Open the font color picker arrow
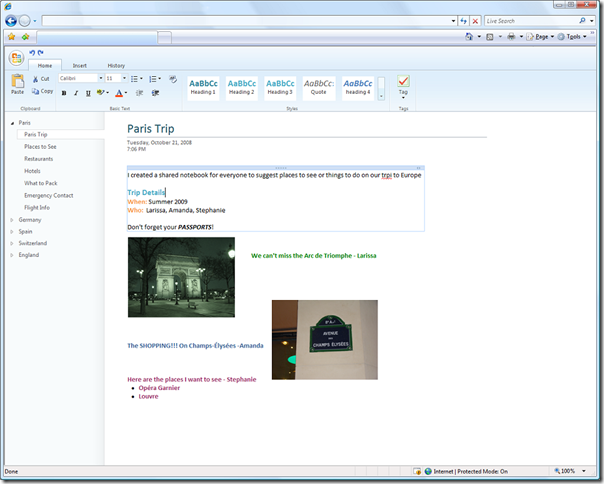The image size is (604, 484). (126, 93)
